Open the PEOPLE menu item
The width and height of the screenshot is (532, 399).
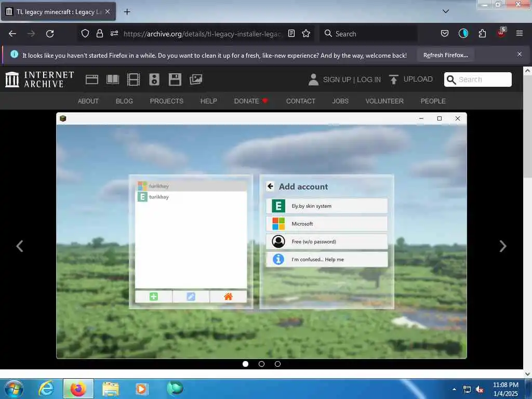pos(433,101)
